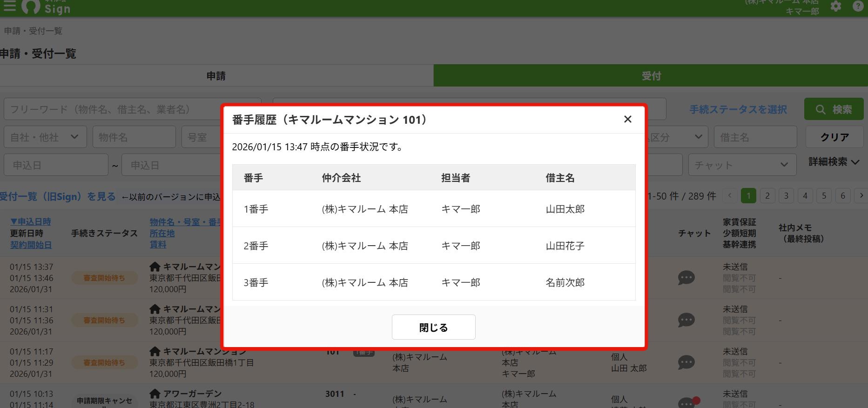Image resolution: width=868 pixels, height=408 pixels.
Task: Go to page 3
Action: [786, 196]
